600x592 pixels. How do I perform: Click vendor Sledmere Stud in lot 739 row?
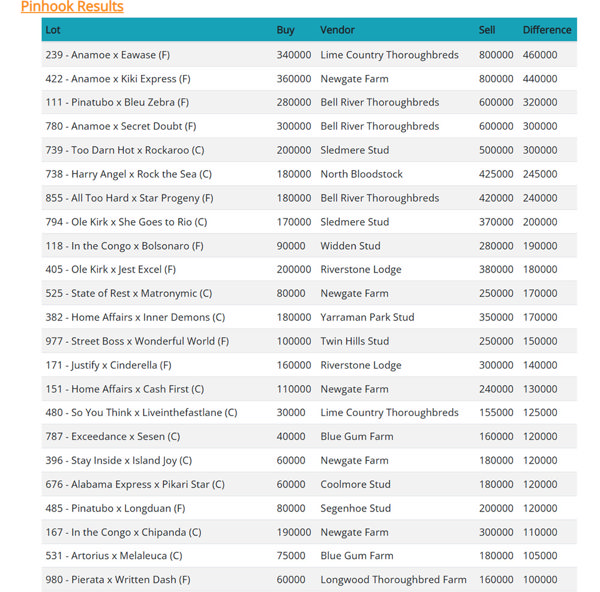tap(355, 150)
